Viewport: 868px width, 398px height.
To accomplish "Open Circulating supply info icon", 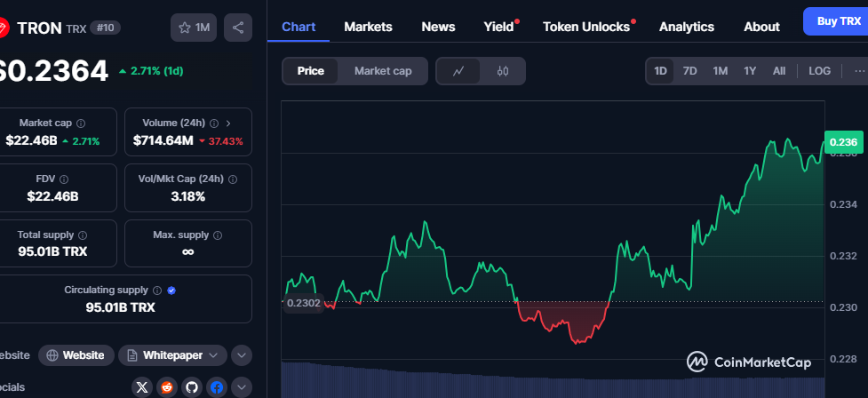I will [157, 290].
